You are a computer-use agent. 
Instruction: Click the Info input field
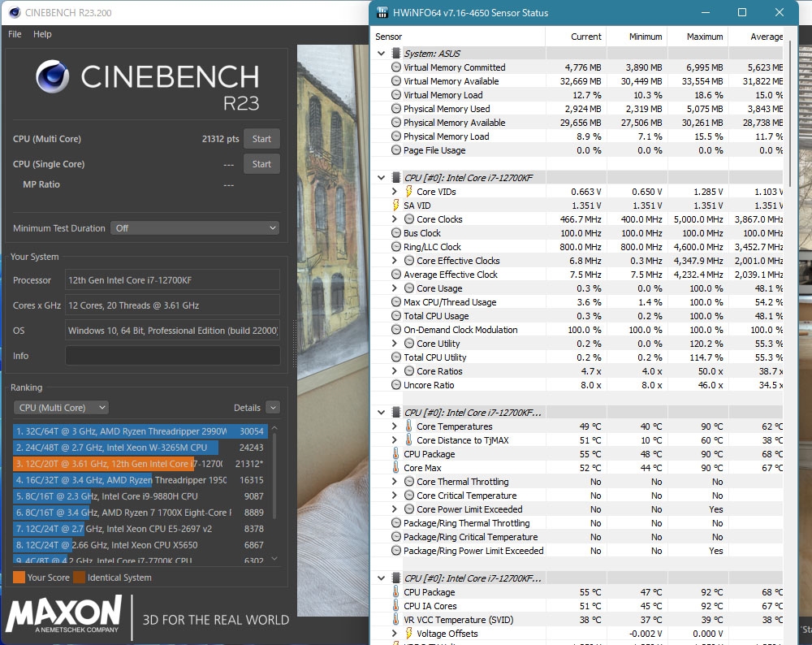[172, 356]
